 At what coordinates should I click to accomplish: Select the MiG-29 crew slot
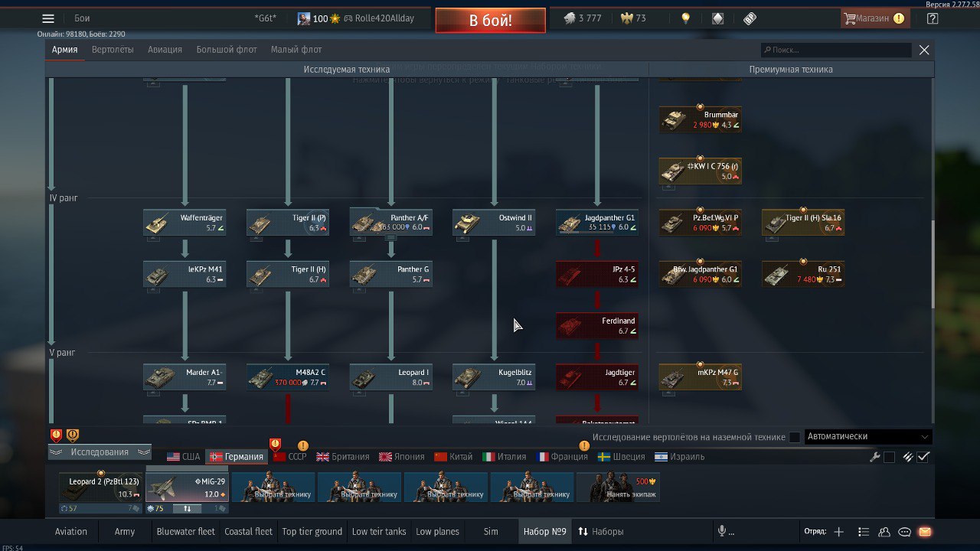(x=188, y=487)
